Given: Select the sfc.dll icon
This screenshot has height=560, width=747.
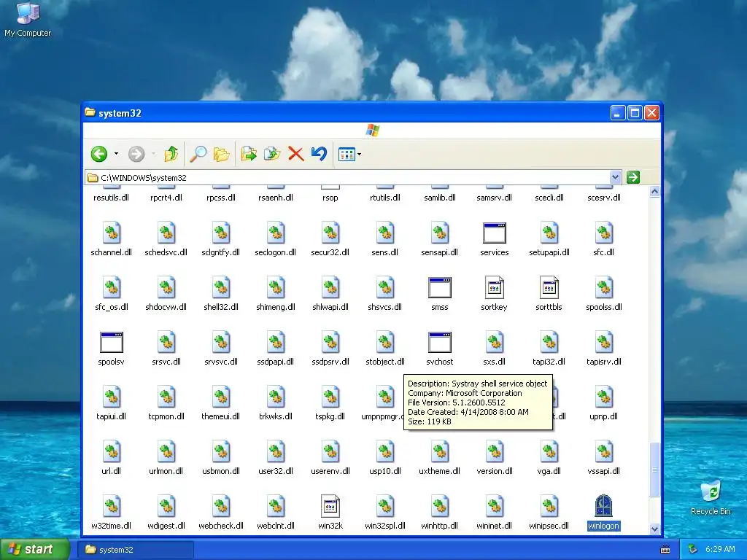Looking at the screenshot, I should click(603, 233).
